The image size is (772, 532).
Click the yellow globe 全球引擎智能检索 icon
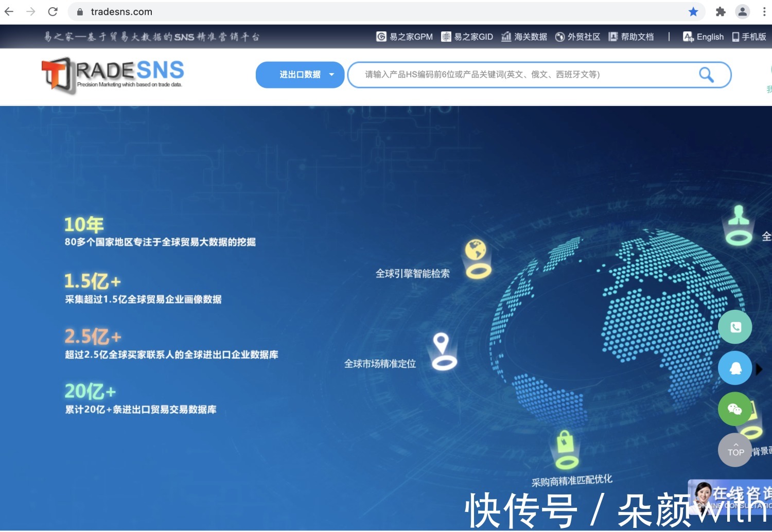point(477,259)
